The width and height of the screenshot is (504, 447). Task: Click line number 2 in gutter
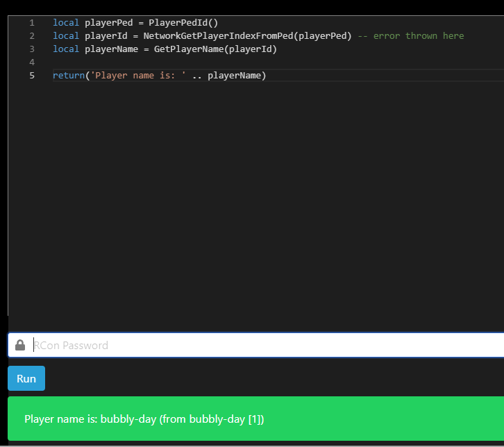click(x=32, y=36)
